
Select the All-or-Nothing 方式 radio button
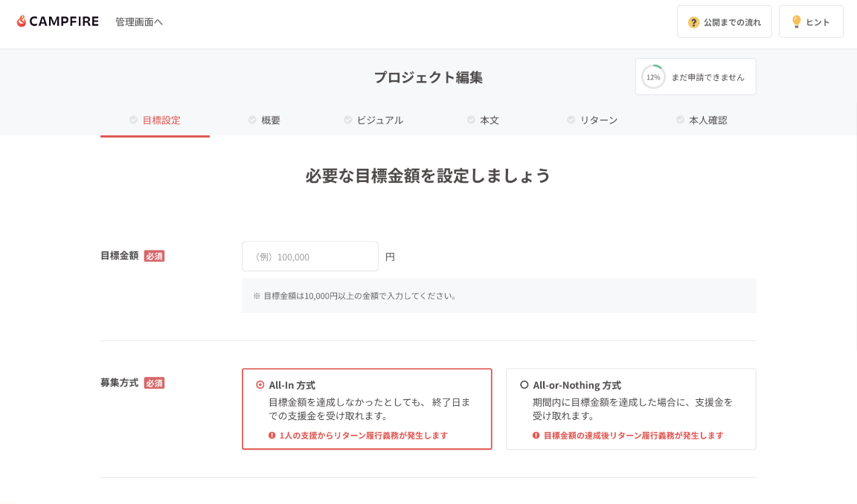523,384
